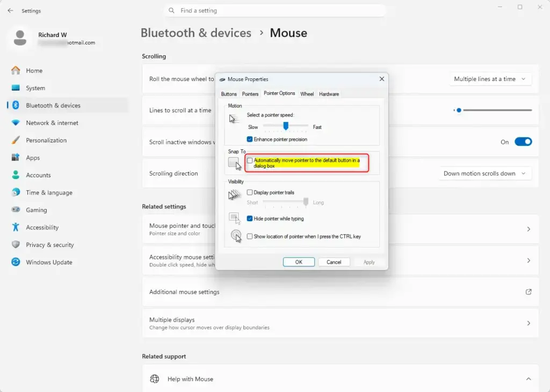Minimize the Settings window

coord(500,7)
